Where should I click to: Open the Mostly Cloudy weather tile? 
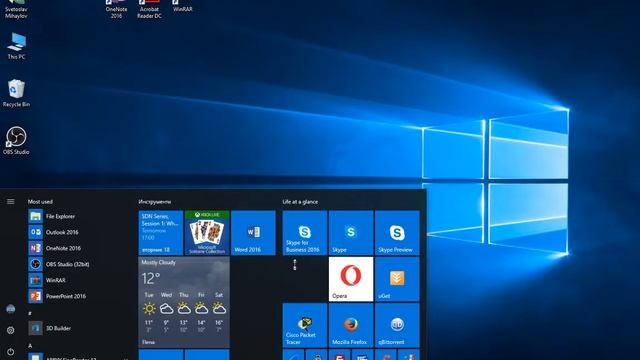(x=184, y=302)
